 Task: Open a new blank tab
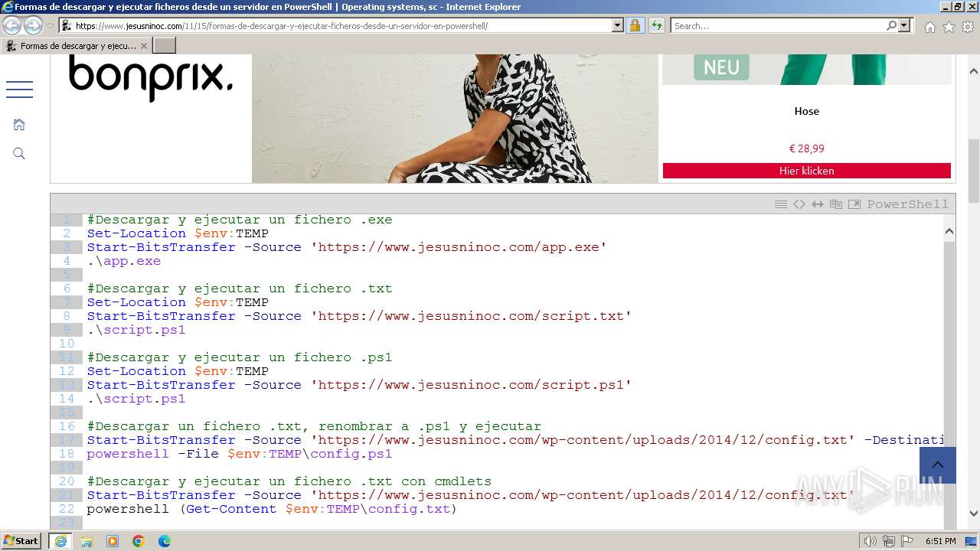point(165,46)
